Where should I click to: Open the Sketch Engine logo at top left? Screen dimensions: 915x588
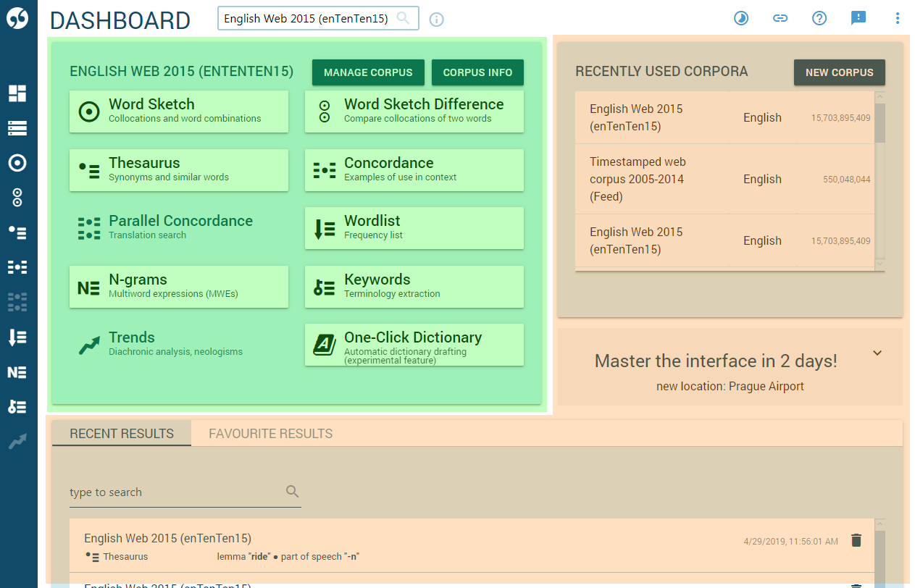click(17, 18)
